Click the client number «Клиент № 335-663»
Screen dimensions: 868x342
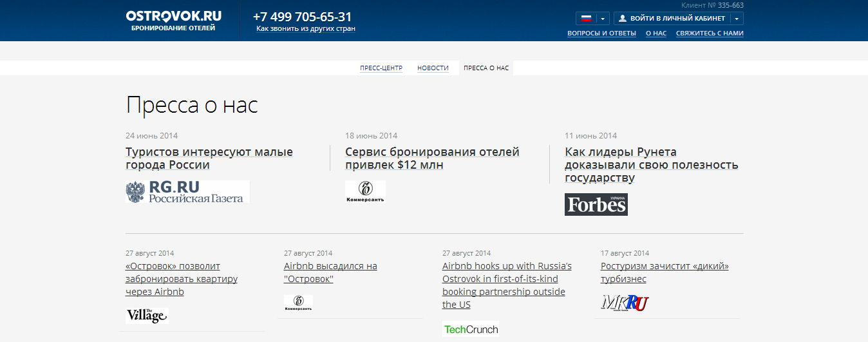coord(712,5)
